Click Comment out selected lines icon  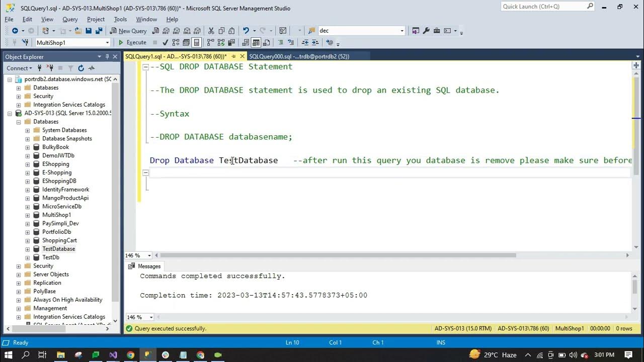(280, 43)
